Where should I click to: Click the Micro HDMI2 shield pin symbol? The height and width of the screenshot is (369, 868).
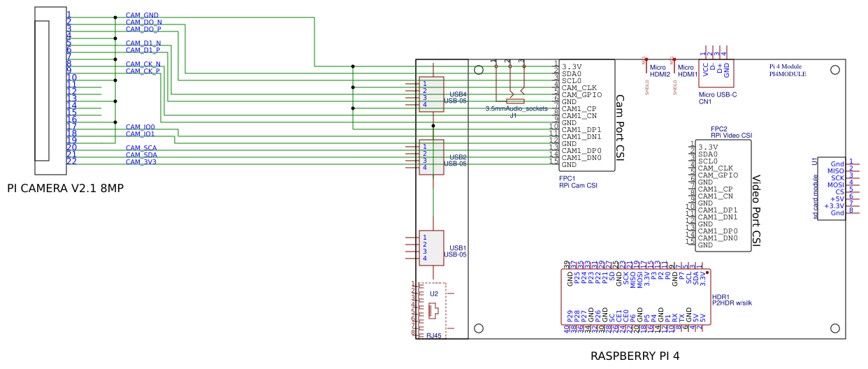(646, 73)
